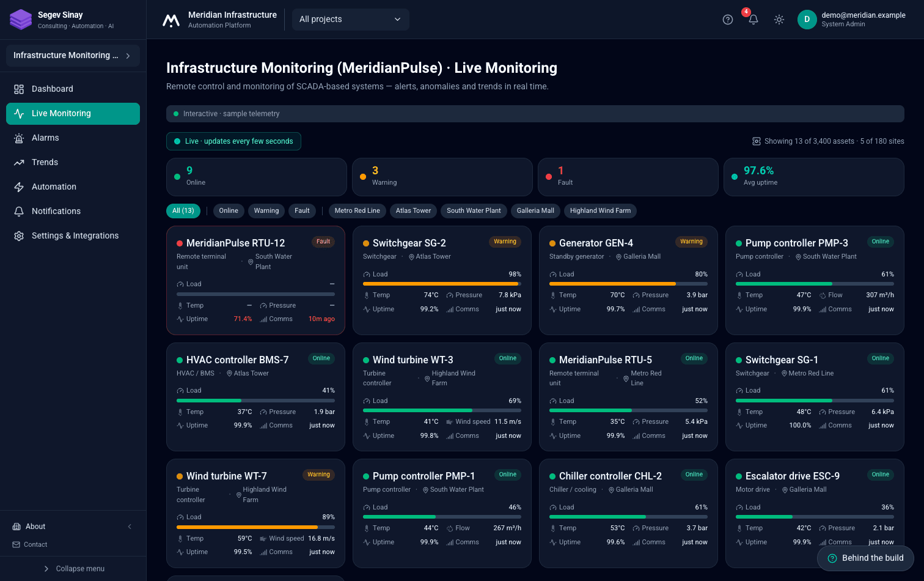924x581 pixels.
Task: Filter by Galleria Mall site
Action: 535,211
